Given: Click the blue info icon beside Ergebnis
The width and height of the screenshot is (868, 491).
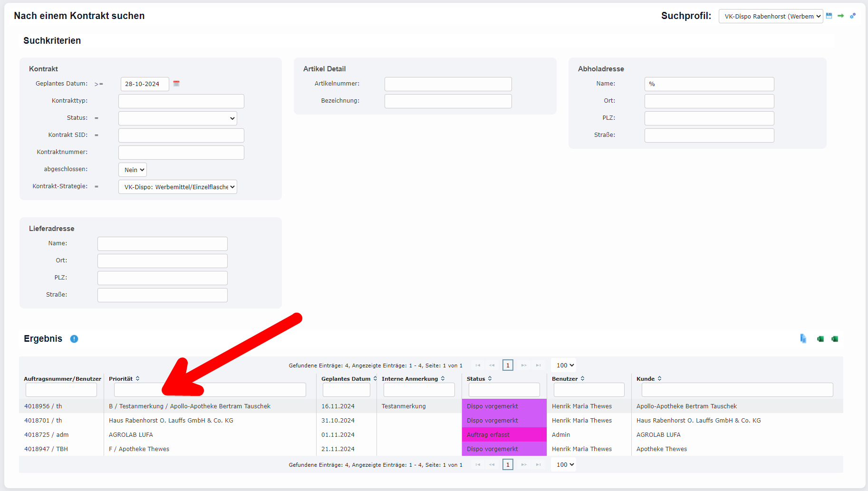Looking at the screenshot, I should coord(74,339).
